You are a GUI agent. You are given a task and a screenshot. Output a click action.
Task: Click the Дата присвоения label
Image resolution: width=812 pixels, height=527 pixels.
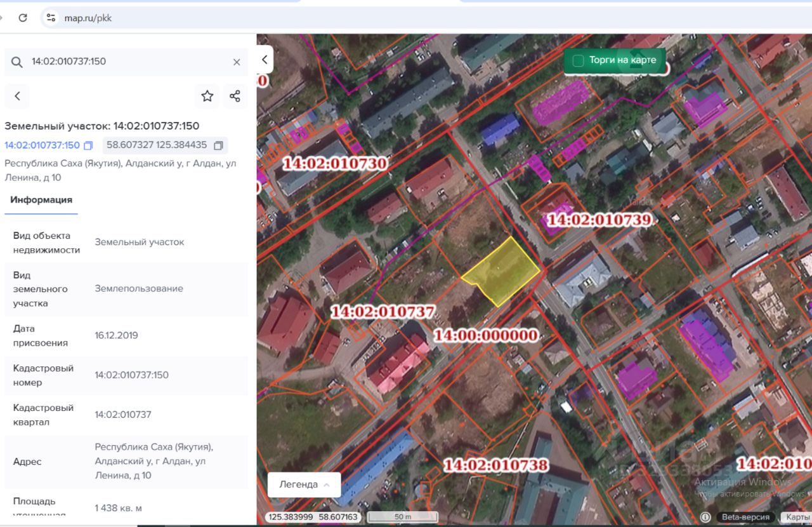tap(41, 336)
